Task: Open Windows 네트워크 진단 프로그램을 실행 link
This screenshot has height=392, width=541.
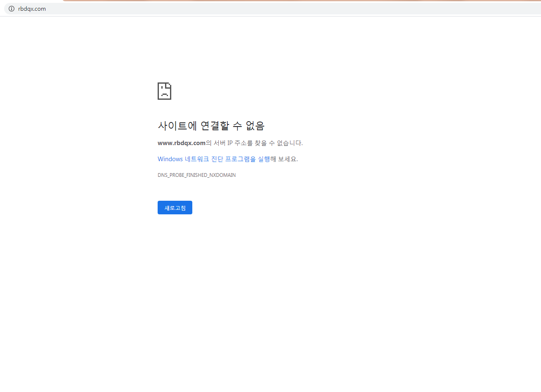Action: pyautogui.click(x=213, y=159)
